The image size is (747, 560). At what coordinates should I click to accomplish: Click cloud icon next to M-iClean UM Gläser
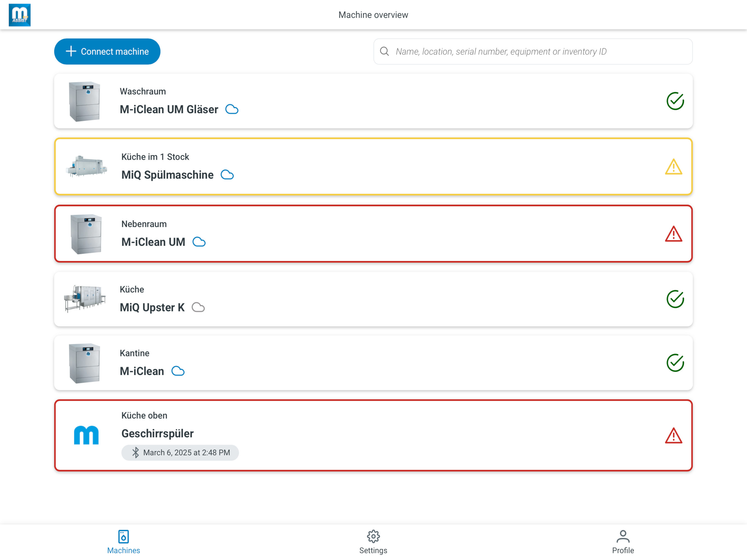coord(232,109)
